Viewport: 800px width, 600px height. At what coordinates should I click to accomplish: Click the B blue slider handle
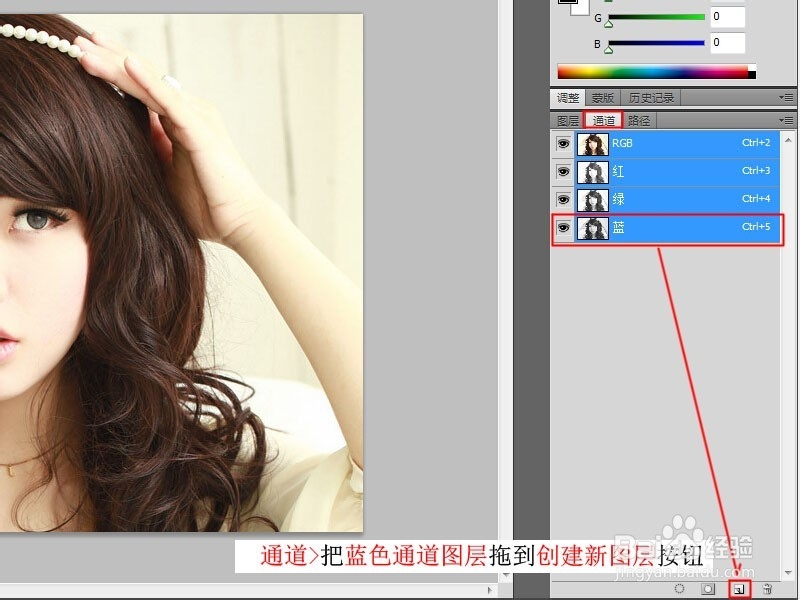[x=608, y=50]
